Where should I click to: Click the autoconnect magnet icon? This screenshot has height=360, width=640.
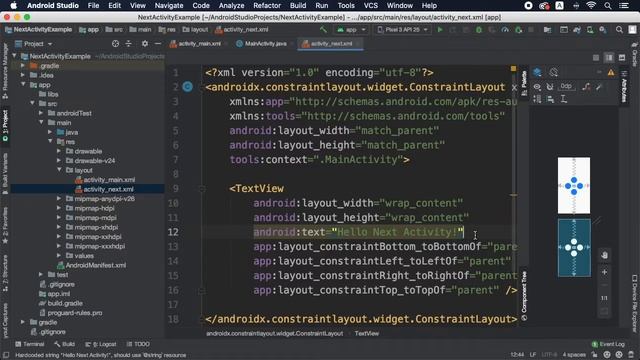pyautogui.click(x=550, y=87)
